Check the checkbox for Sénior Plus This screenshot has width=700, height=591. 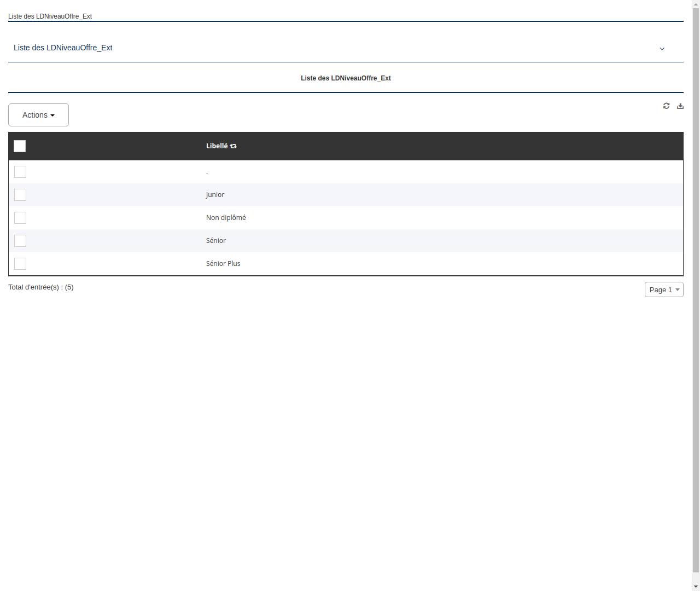20,264
